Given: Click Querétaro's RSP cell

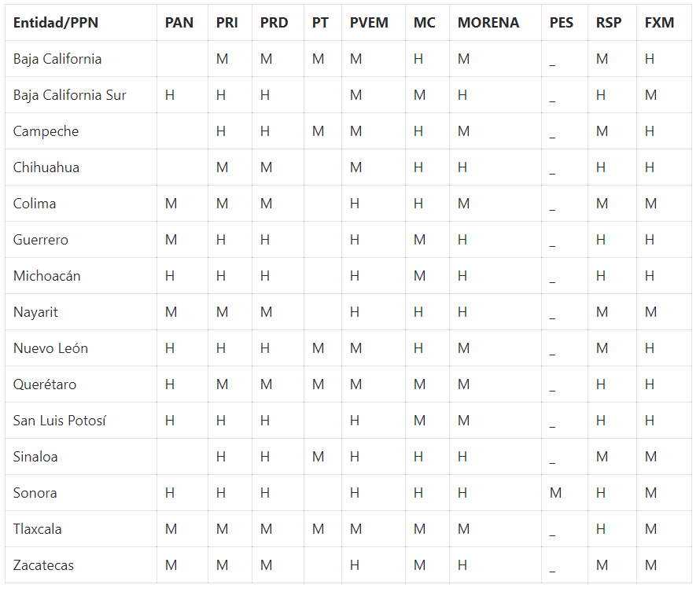Looking at the screenshot, I should tap(601, 384).
